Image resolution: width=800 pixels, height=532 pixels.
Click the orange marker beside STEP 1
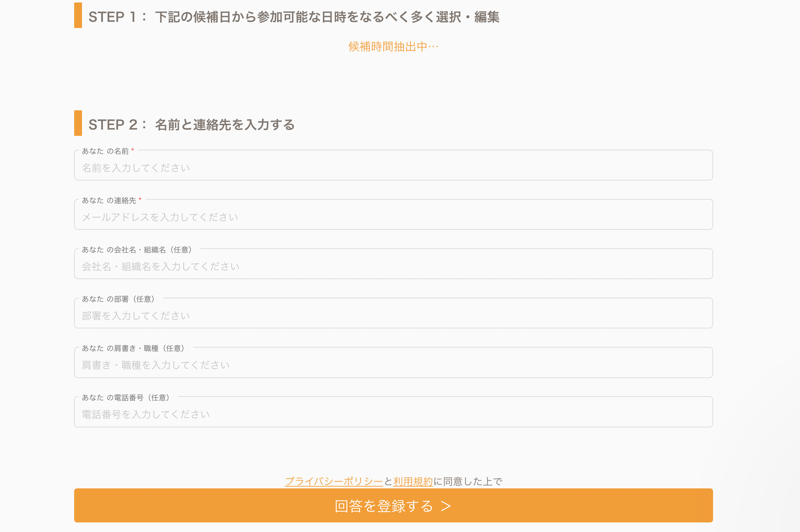click(78, 15)
